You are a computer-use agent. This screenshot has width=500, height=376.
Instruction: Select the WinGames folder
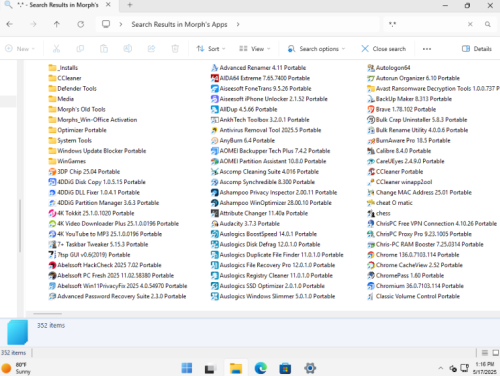pos(67,161)
